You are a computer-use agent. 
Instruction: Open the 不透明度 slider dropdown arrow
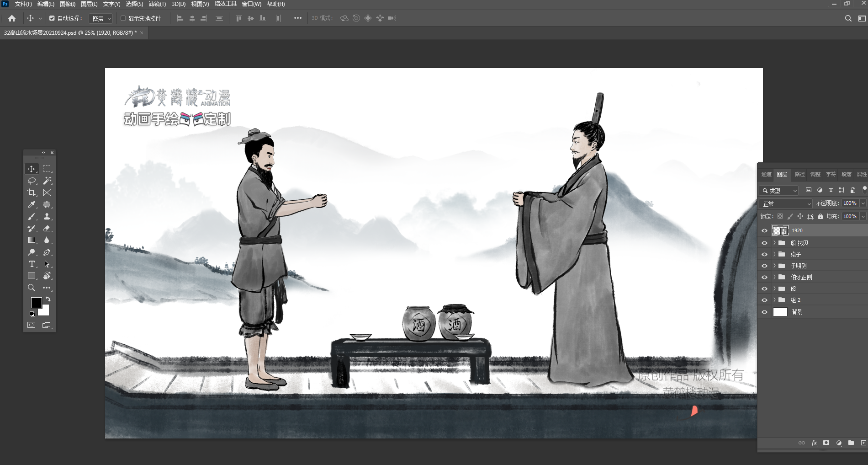click(x=863, y=203)
